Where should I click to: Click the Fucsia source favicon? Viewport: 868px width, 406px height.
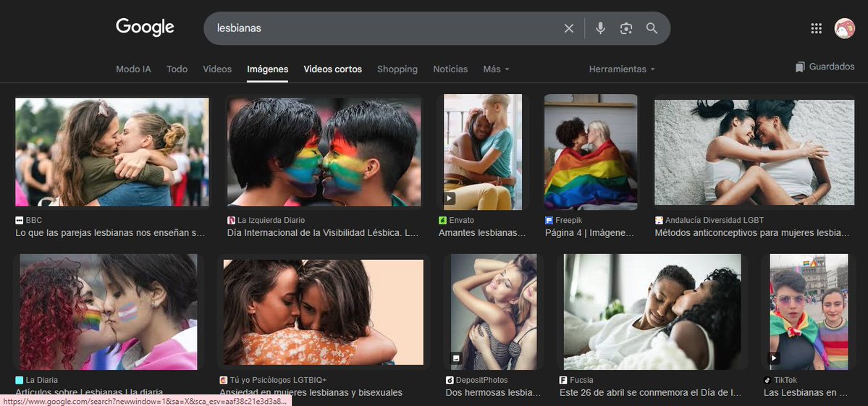(x=563, y=380)
